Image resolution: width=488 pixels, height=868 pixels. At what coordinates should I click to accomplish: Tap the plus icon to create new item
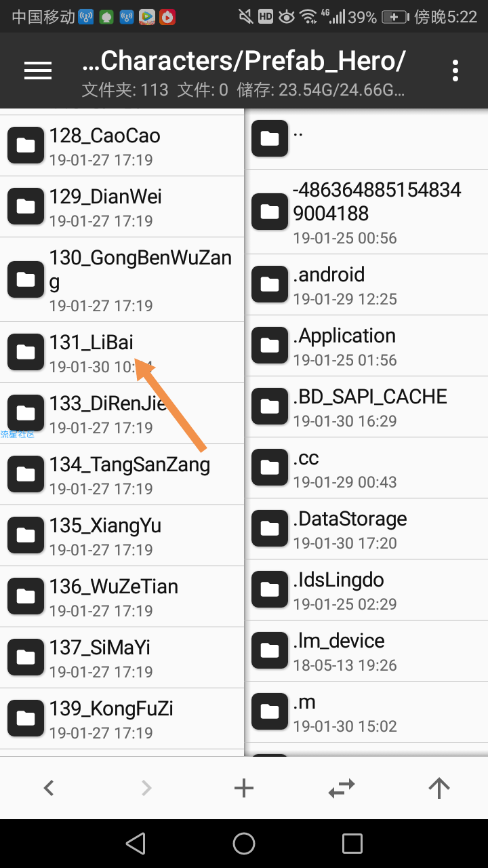pos(244,787)
